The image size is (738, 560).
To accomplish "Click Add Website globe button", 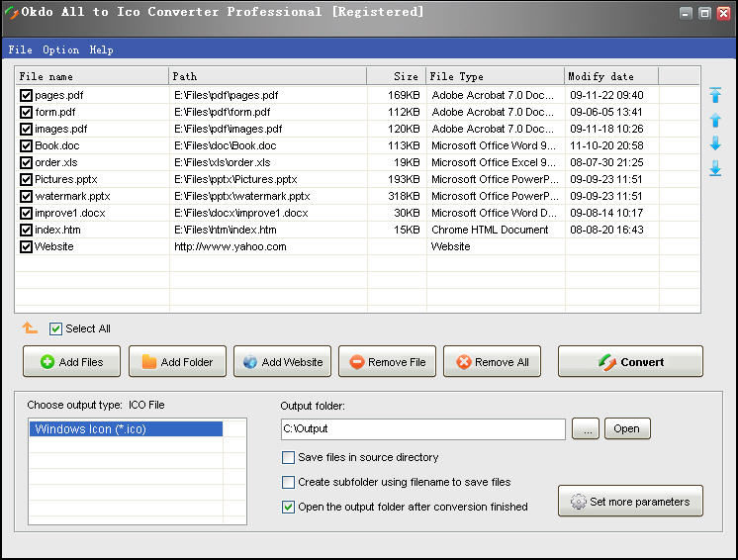I will [x=282, y=362].
